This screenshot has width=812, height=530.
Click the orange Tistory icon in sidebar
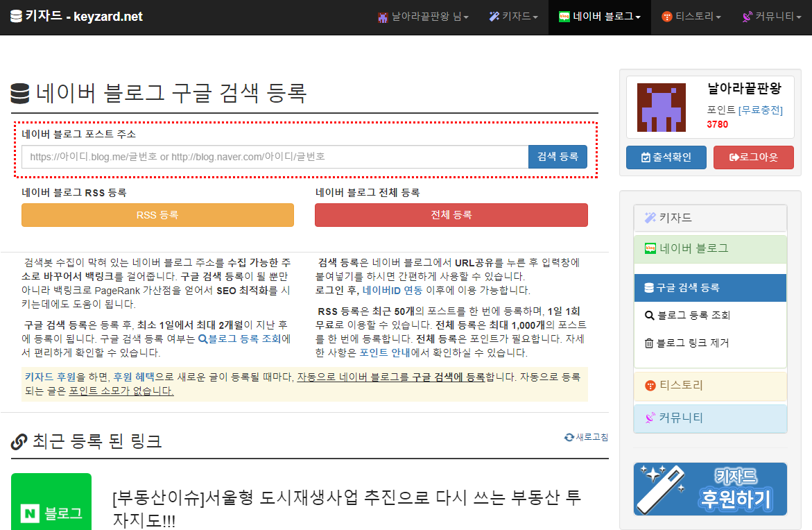point(650,386)
